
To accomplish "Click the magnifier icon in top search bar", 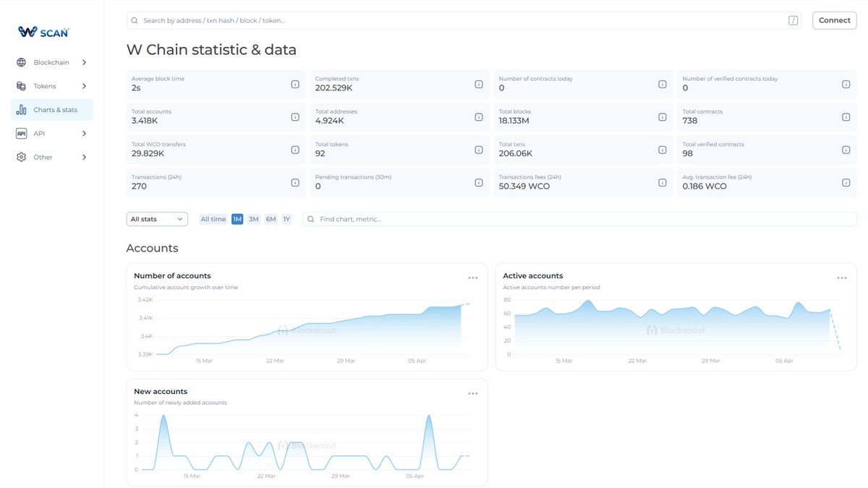I will pyautogui.click(x=135, y=20).
